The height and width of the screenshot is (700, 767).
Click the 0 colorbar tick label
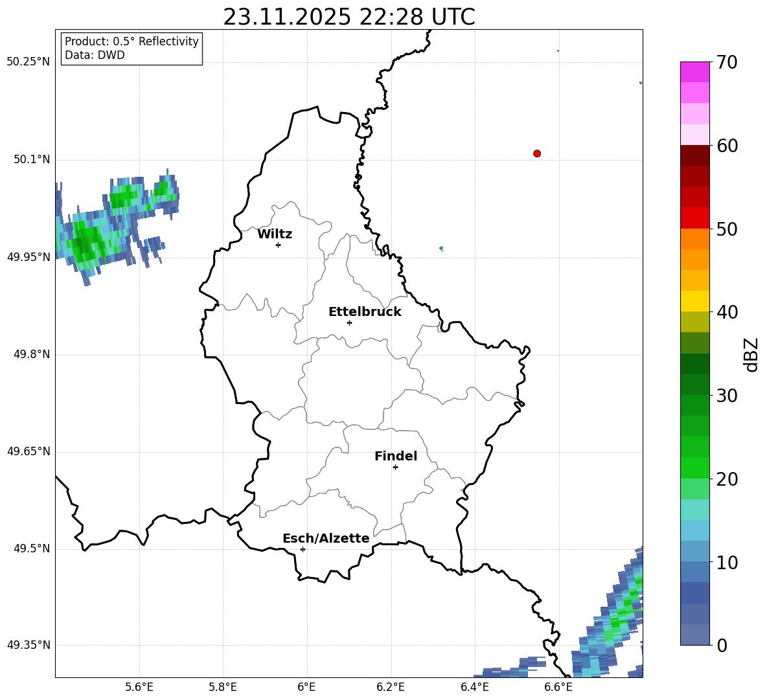721,645
